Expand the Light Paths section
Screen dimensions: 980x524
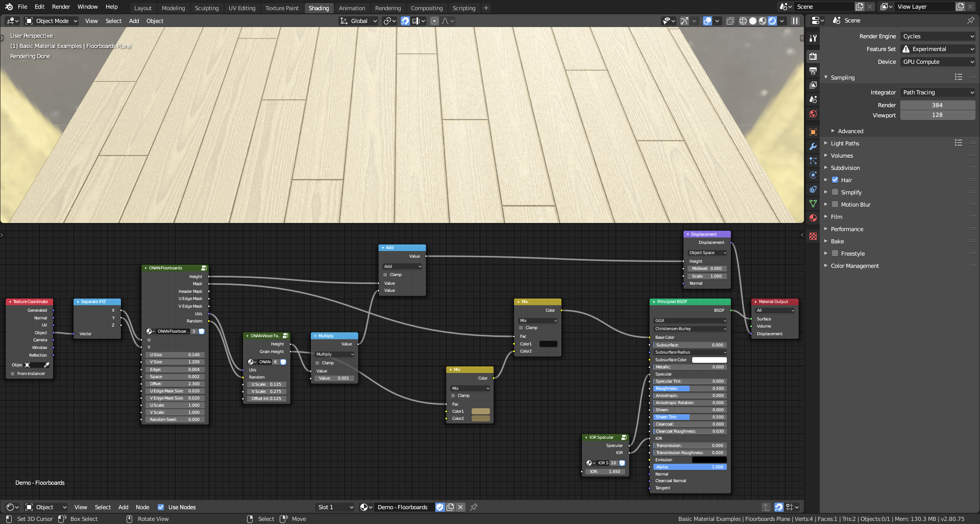click(844, 143)
